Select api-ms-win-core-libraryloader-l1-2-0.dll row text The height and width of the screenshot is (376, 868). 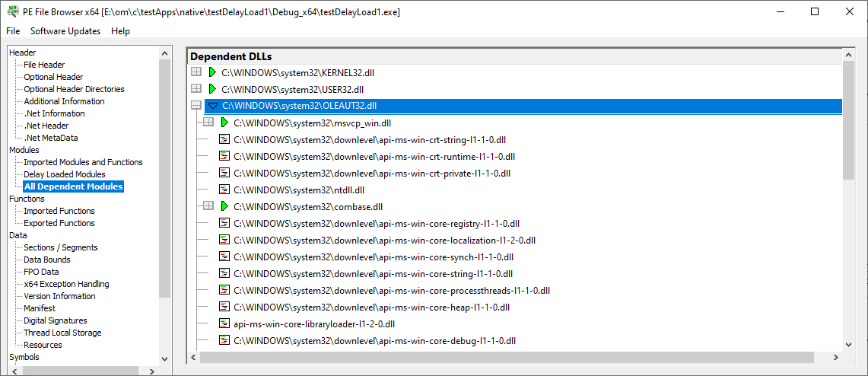(x=316, y=323)
